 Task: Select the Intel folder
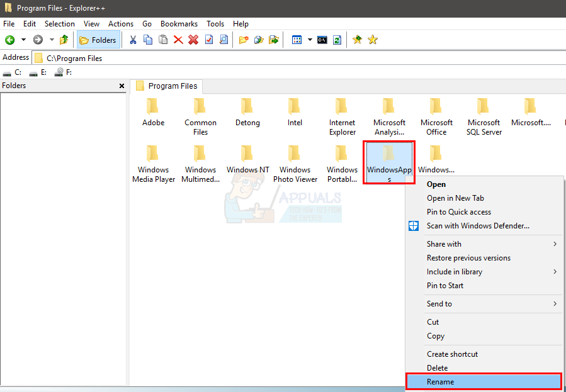pos(295,113)
